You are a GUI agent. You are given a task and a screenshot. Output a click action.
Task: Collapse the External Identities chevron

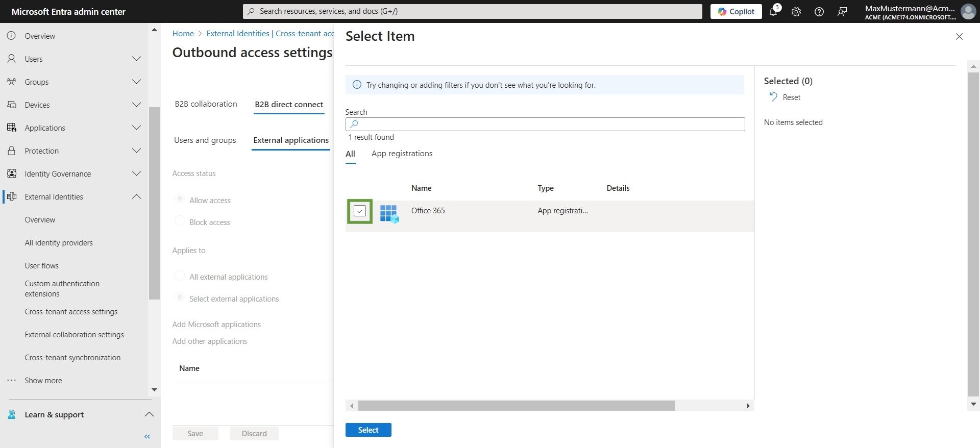tap(136, 196)
